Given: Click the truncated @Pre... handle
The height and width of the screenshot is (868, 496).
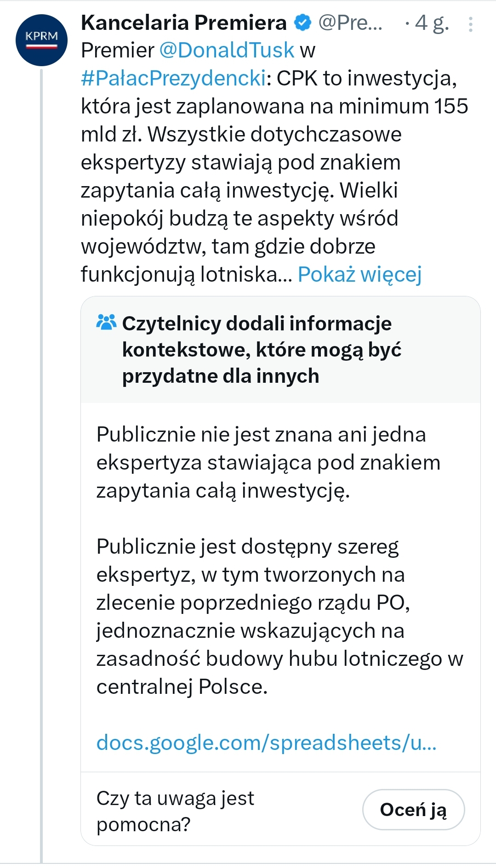Looking at the screenshot, I should click(x=350, y=23).
